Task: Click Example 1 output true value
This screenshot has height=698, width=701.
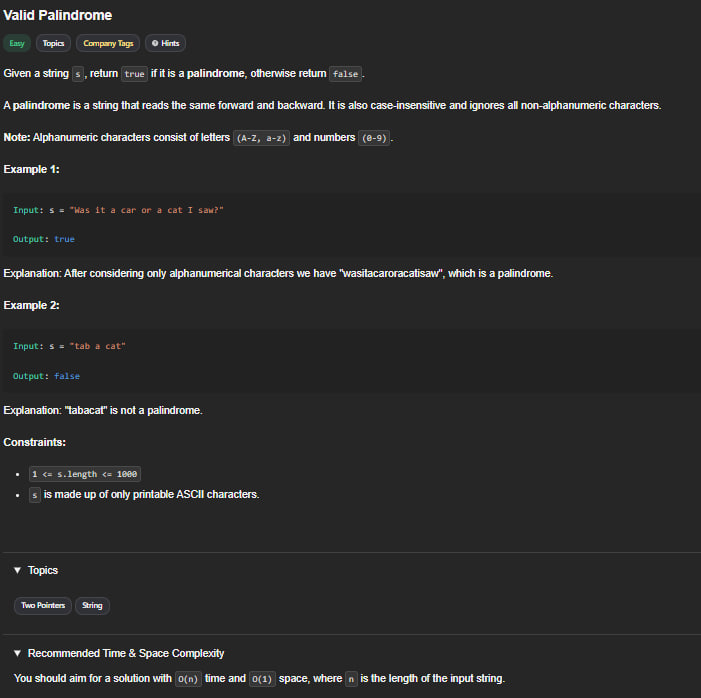Action: click(x=64, y=239)
